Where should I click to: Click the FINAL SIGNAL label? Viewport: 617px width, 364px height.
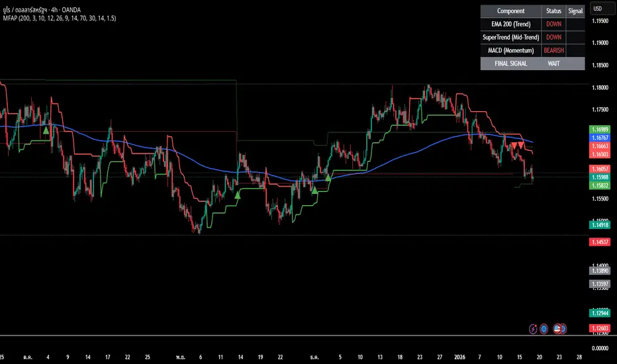click(511, 64)
